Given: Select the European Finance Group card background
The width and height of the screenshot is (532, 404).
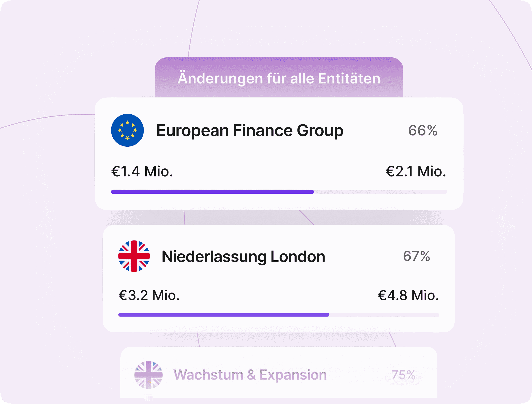Looking at the screenshot, I should (279, 154).
